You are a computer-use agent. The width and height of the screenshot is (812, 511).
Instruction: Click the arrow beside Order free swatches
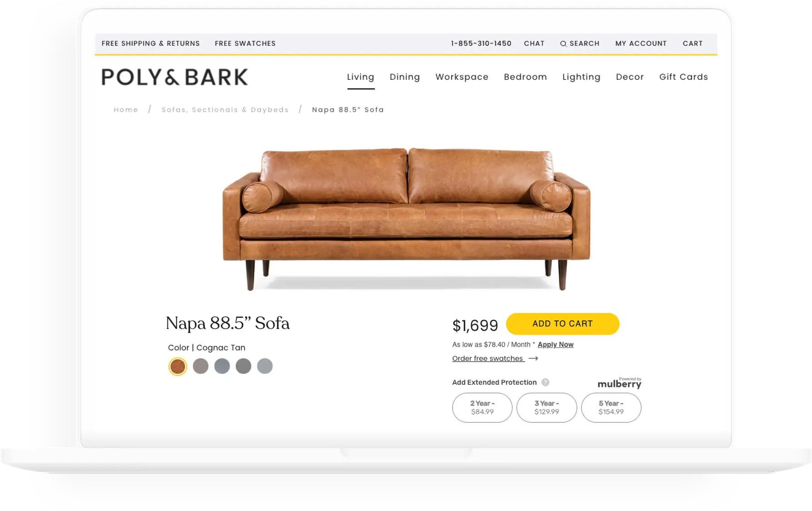(x=533, y=358)
